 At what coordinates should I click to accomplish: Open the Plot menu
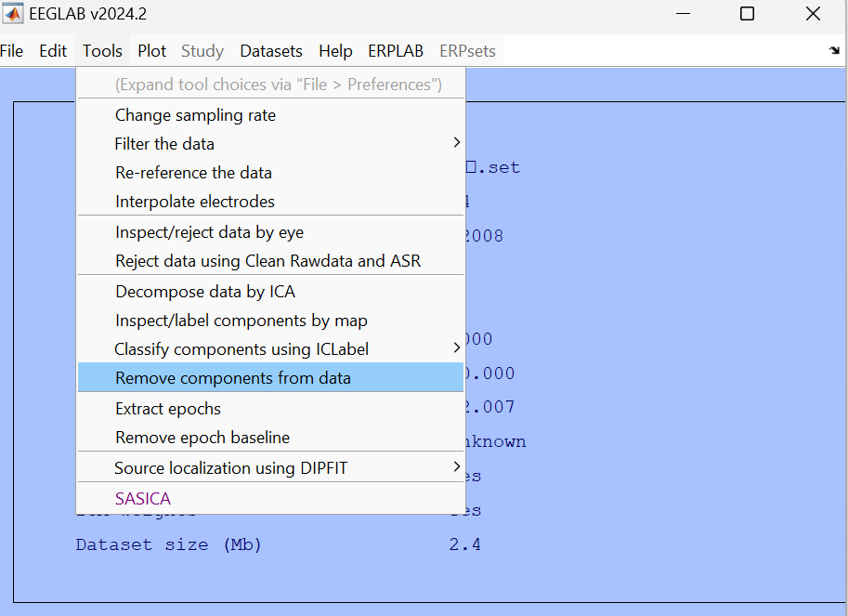click(152, 51)
